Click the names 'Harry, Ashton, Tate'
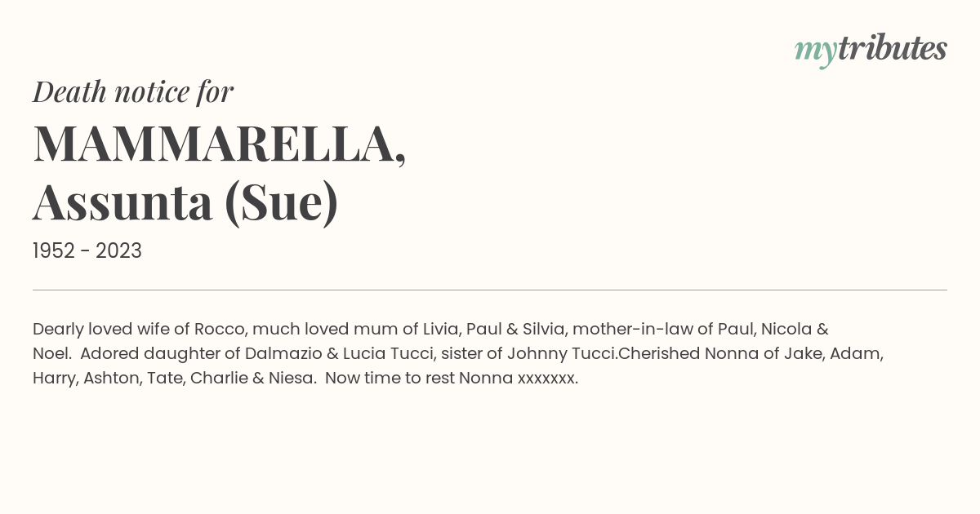 (x=108, y=378)
